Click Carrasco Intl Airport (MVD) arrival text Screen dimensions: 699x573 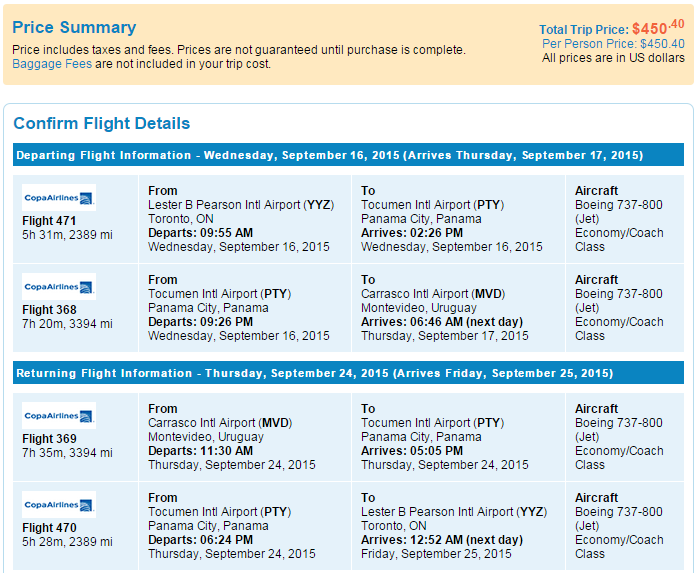click(433, 294)
